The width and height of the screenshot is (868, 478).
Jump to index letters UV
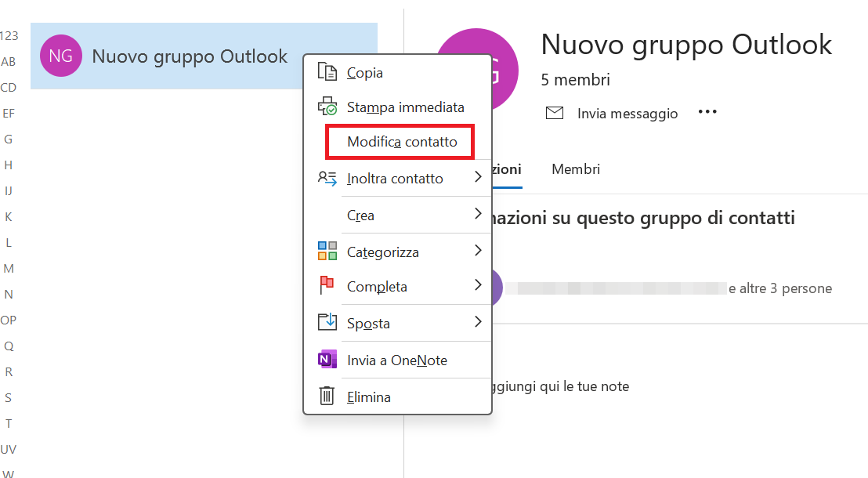point(9,449)
